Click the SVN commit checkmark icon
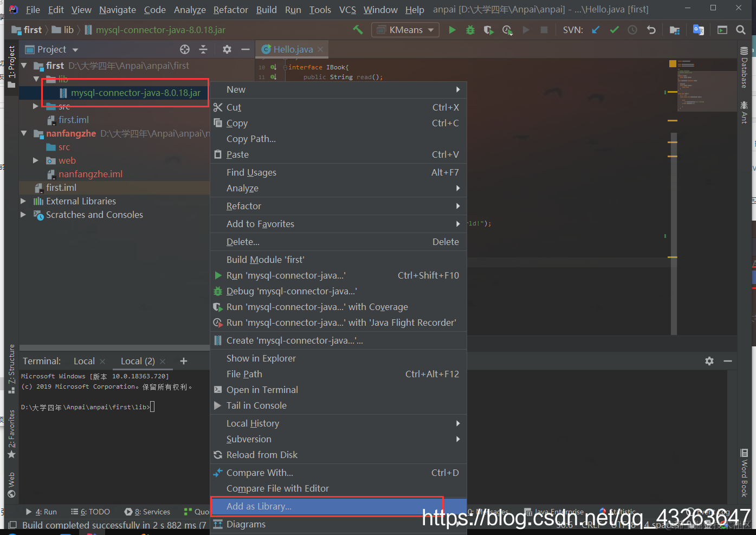 [614, 30]
